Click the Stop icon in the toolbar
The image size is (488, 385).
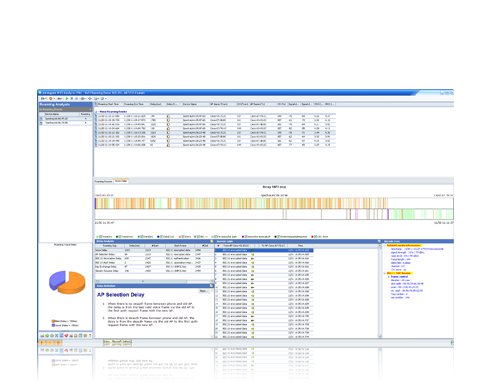(72, 98)
